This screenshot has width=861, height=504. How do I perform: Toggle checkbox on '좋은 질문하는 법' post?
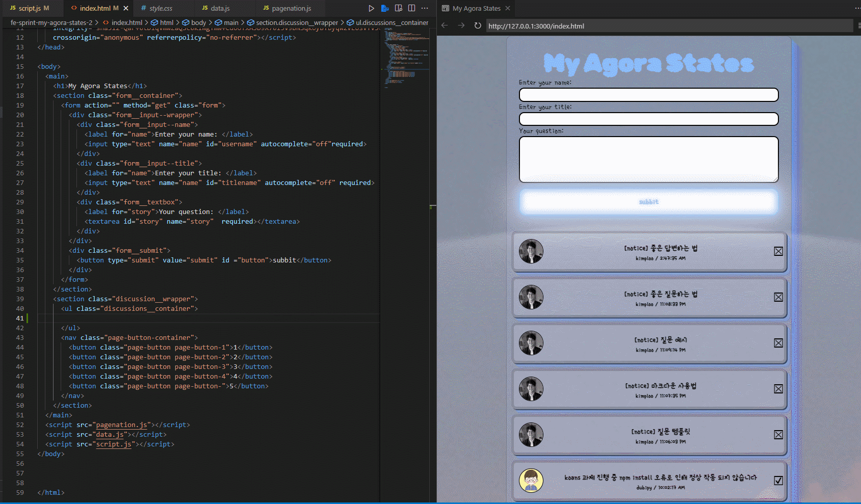click(x=778, y=297)
